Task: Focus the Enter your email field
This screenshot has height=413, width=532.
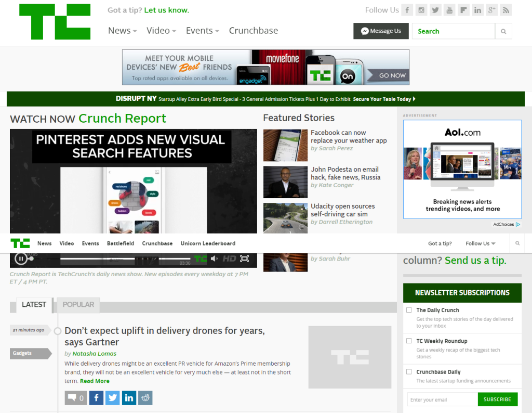Action: tap(443, 399)
